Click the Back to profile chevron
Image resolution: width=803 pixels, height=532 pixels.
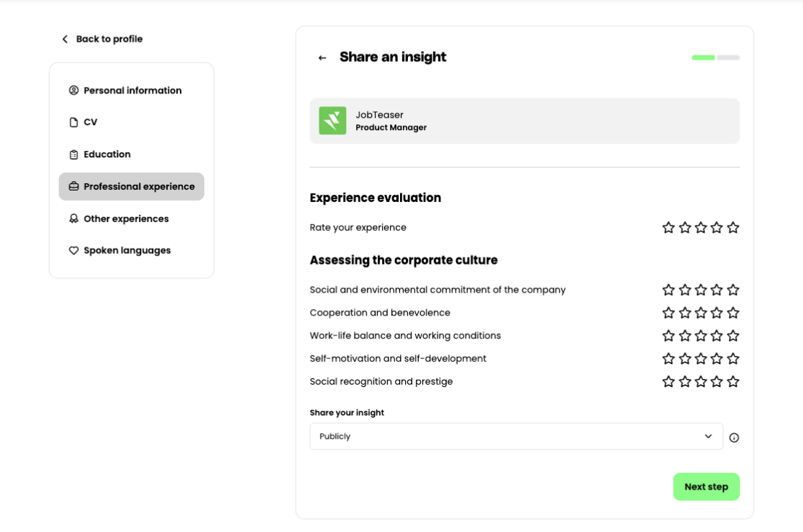pos(65,39)
